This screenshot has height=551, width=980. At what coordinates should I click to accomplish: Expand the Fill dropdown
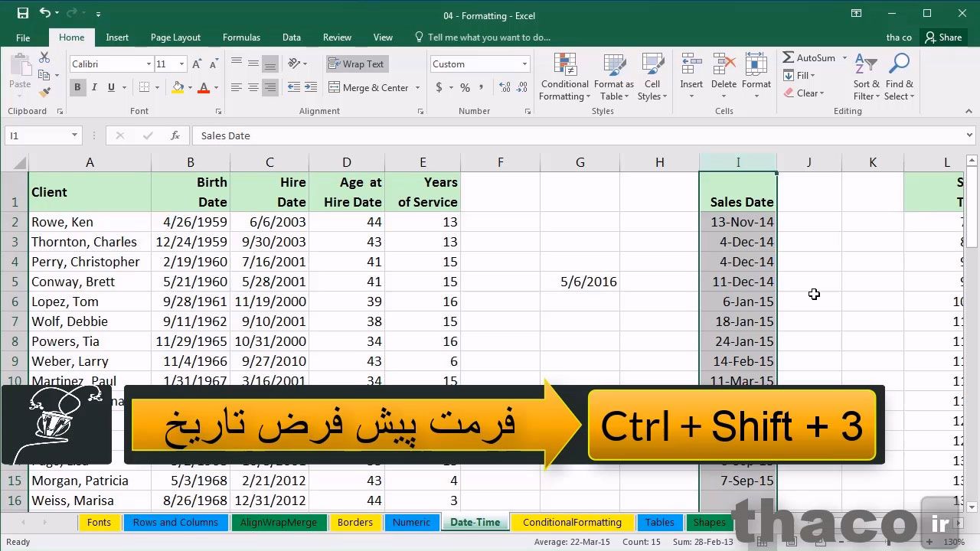tap(812, 76)
